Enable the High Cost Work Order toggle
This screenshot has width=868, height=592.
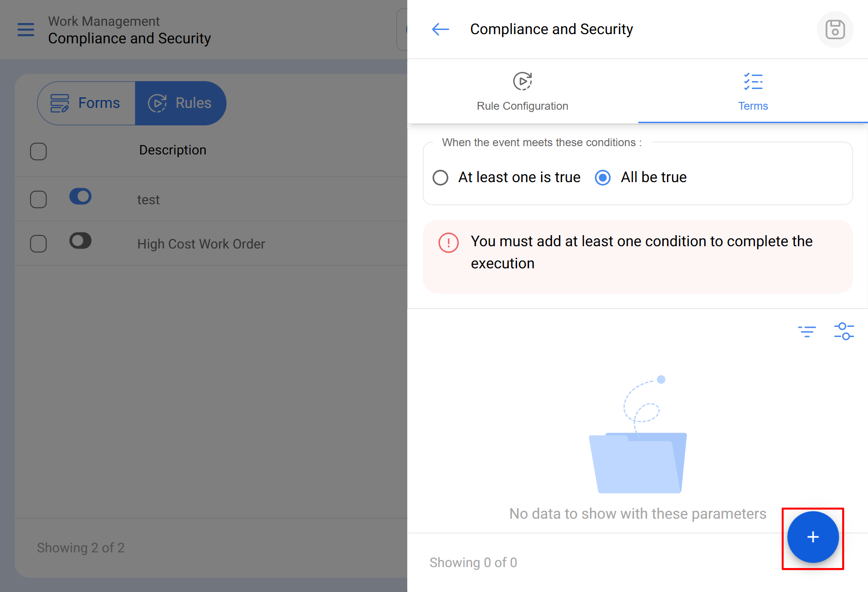[81, 241]
